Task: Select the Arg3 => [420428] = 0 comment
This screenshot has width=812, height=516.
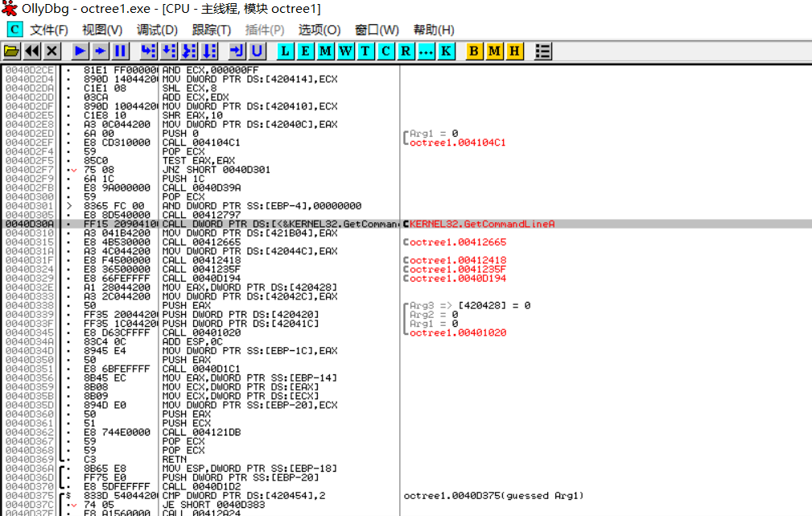Action: [x=470, y=306]
